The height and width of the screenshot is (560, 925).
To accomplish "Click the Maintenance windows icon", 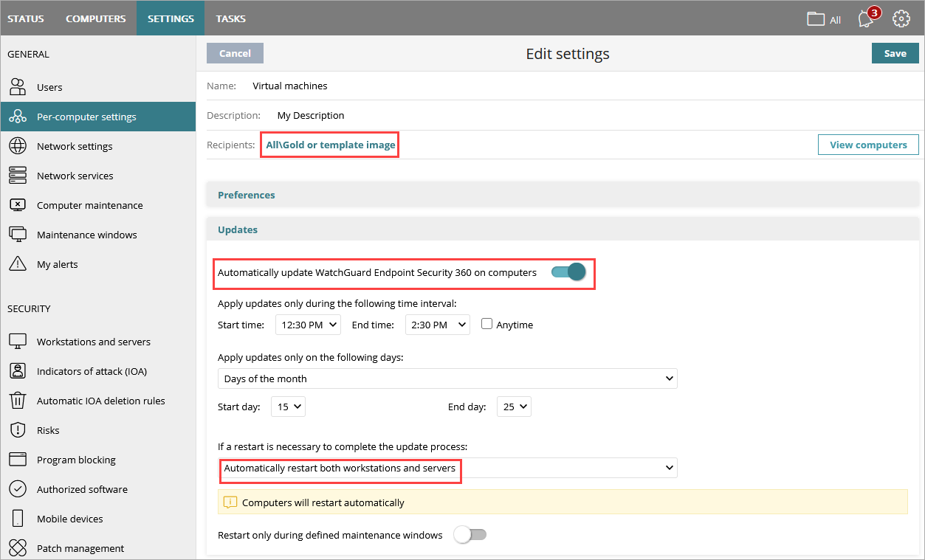I will [x=18, y=235].
